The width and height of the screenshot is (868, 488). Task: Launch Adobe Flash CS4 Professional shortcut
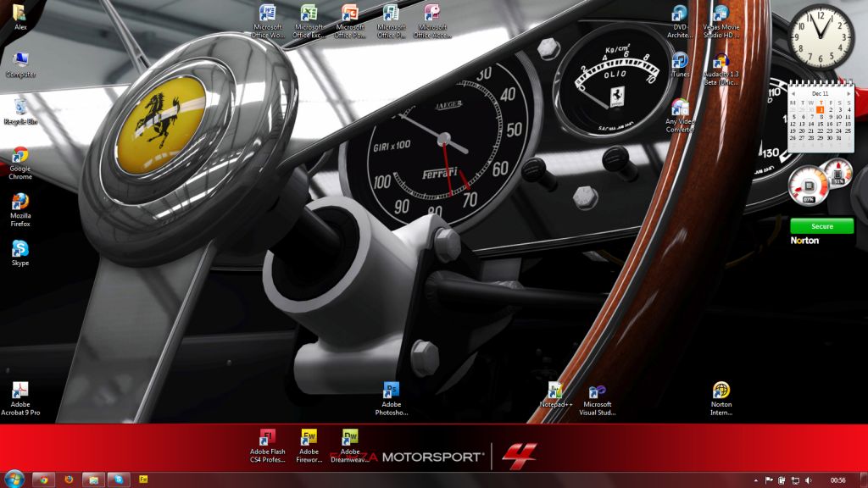point(267,446)
